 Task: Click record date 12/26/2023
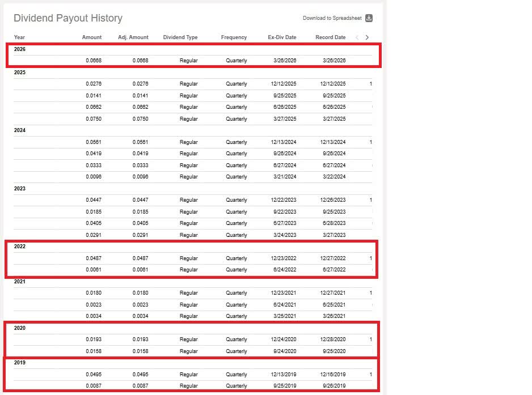(333, 200)
